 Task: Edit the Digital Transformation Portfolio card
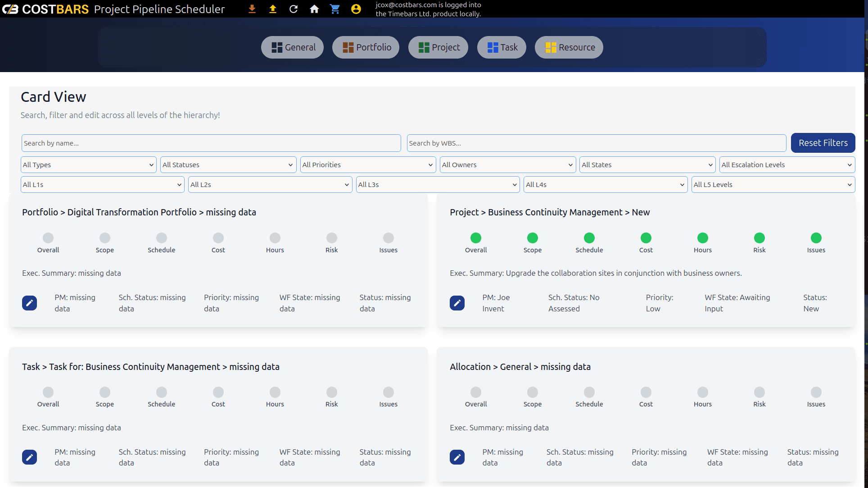coord(30,303)
